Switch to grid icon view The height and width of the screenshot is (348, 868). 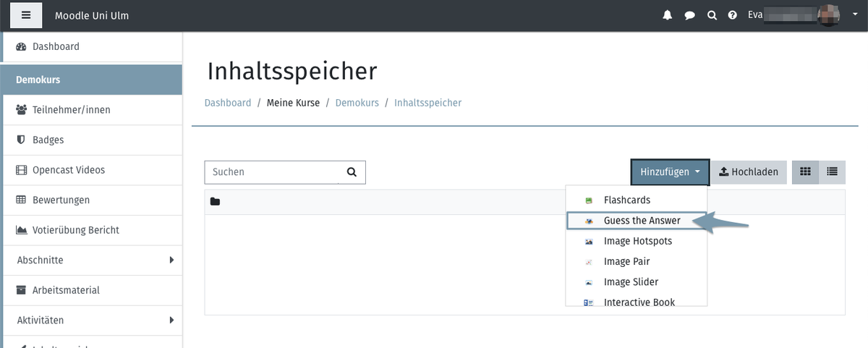[x=805, y=172]
